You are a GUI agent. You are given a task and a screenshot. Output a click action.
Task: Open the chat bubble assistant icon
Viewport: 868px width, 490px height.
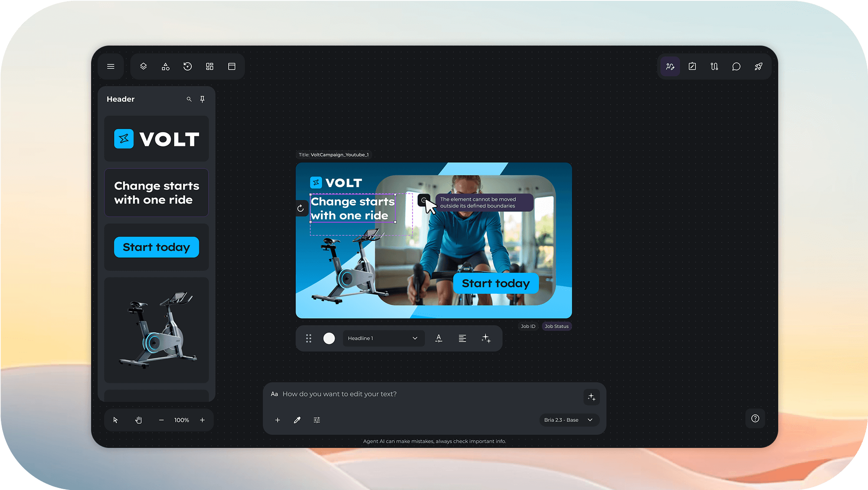point(736,66)
